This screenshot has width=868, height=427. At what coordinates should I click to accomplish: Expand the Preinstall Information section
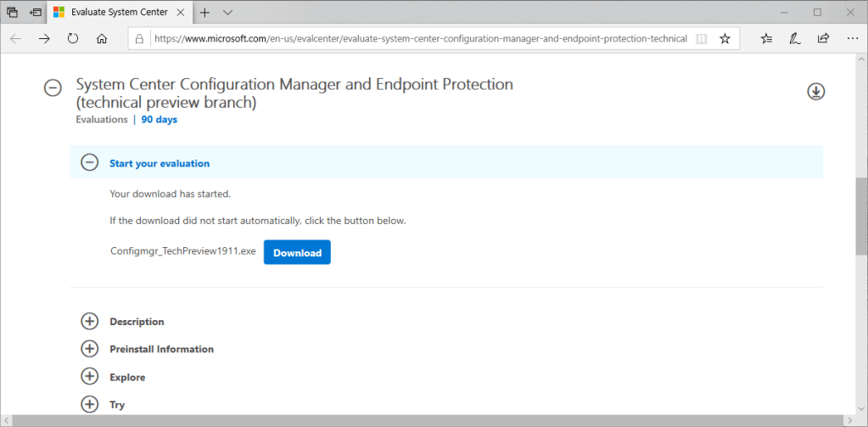pyautogui.click(x=89, y=349)
